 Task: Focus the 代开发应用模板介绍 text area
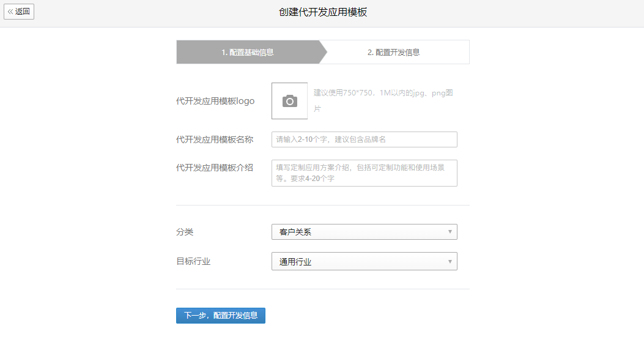pyautogui.click(x=365, y=173)
